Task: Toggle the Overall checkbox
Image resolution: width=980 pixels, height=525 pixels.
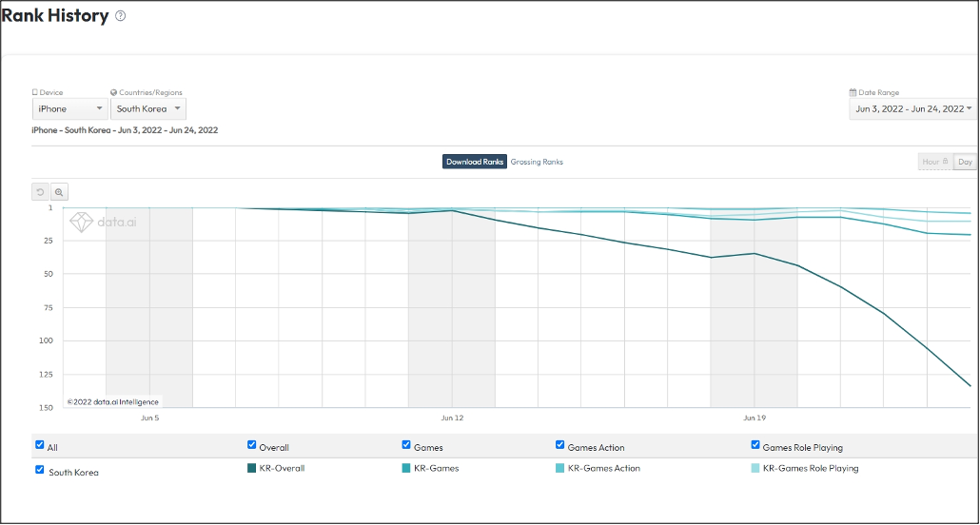Action: pyautogui.click(x=252, y=445)
